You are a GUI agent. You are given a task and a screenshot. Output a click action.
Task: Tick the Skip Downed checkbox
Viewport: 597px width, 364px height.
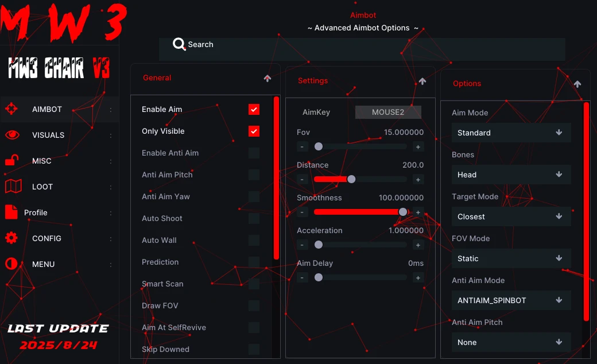point(254,349)
